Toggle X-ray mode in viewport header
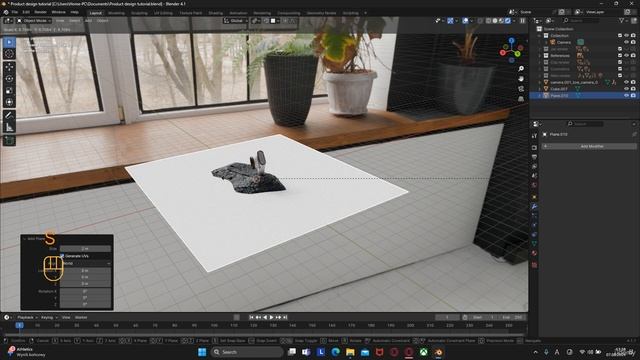Viewport: 640px width, 360px height. coord(480,20)
